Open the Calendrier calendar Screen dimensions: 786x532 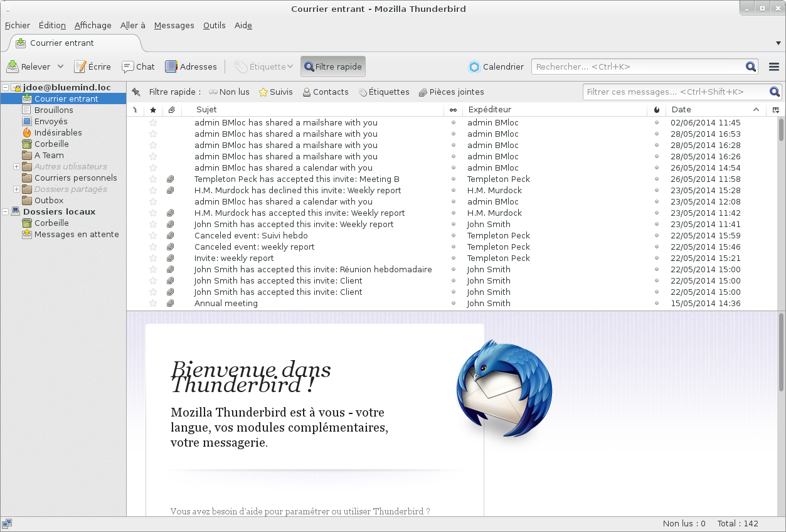[x=496, y=66]
